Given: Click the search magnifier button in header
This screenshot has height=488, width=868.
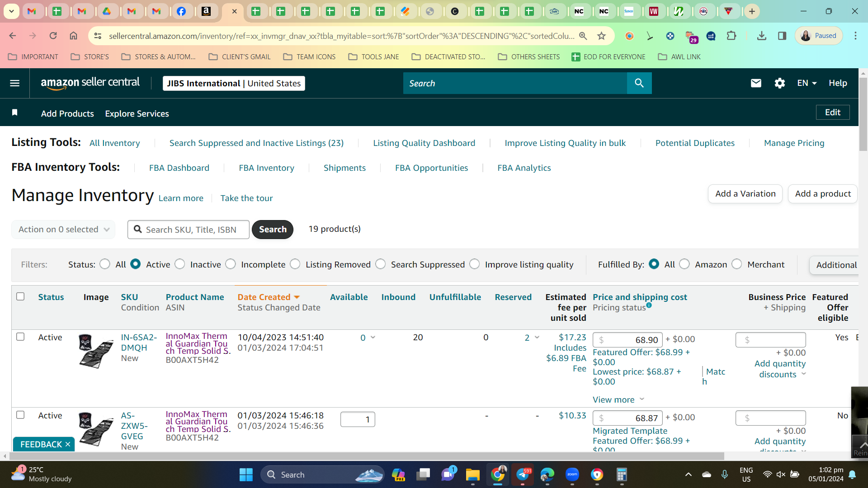Looking at the screenshot, I should 639,83.
